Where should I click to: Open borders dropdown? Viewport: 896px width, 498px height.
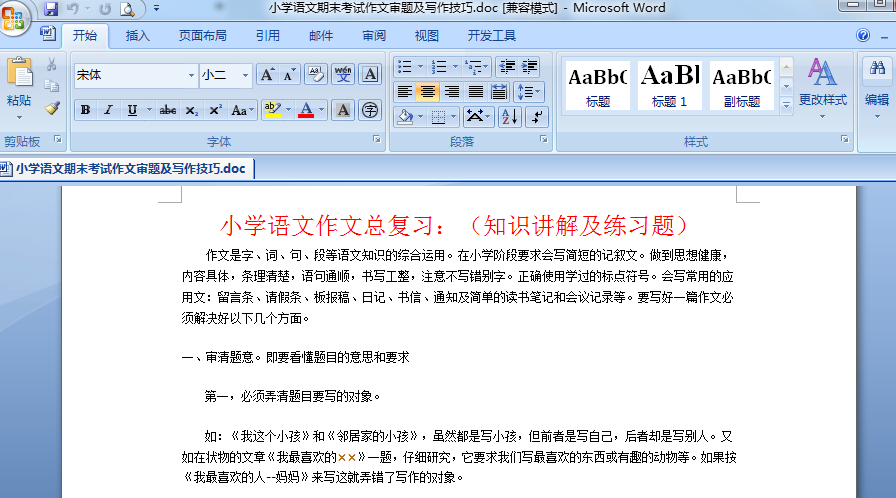click(453, 117)
